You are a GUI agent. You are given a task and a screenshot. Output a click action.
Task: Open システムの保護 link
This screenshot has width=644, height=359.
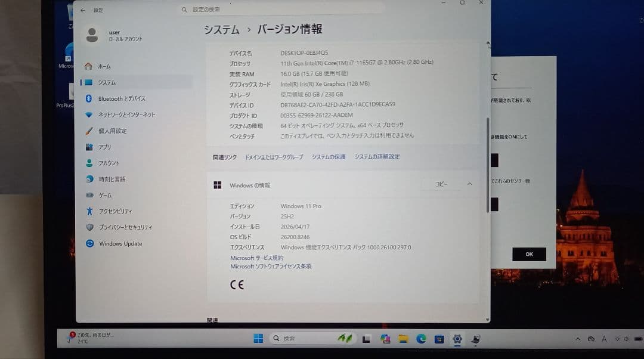coord(329,157)
